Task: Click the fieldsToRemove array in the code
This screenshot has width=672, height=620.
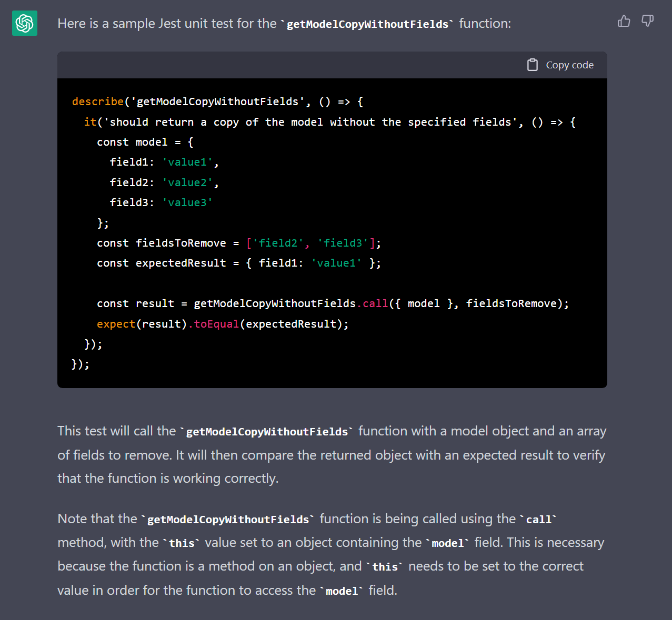Action: click(x=313, y=242)
